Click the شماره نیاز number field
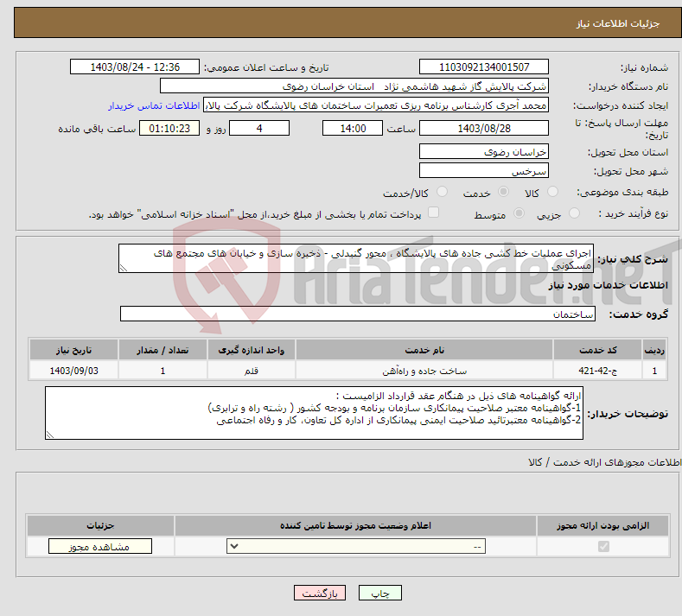Viewport: 682px width, 616px height. click(x=484, y=67)
